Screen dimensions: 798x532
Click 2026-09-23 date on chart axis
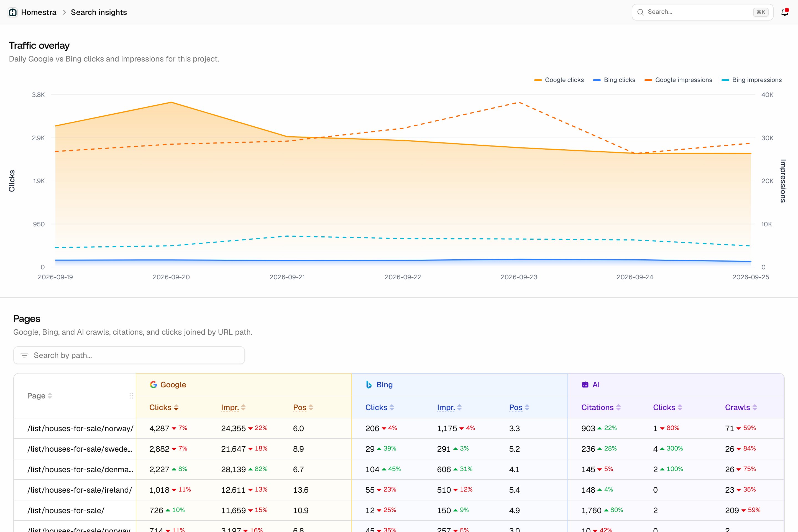click(x=519, y=277)
